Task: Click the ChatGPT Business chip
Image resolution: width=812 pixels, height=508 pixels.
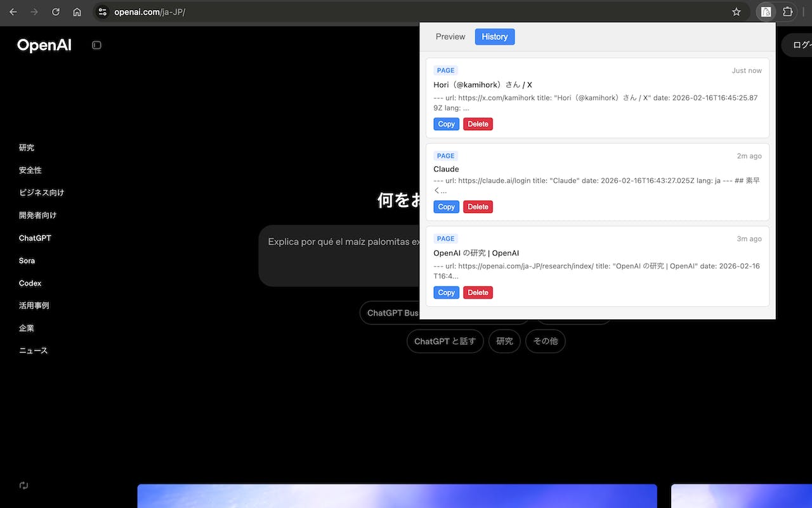Action: (x=390, y=313)
